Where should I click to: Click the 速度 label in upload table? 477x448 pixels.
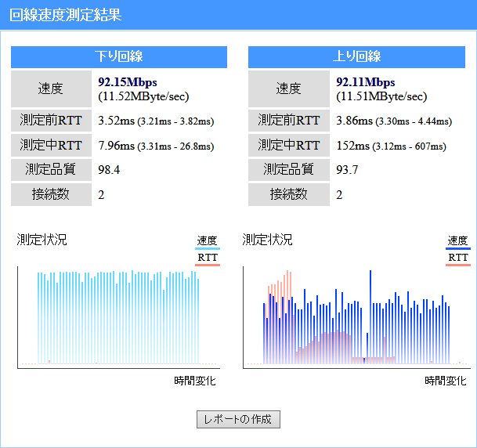pos(289,89)
